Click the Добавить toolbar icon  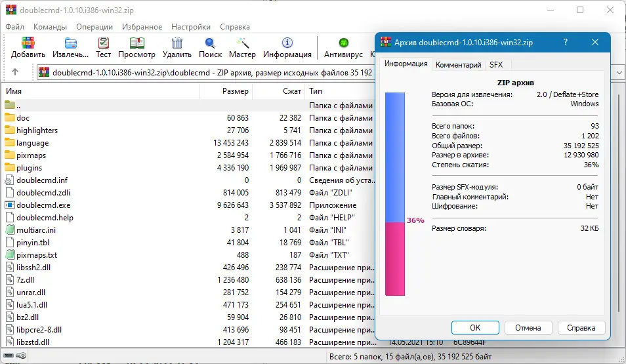point(28,43)
